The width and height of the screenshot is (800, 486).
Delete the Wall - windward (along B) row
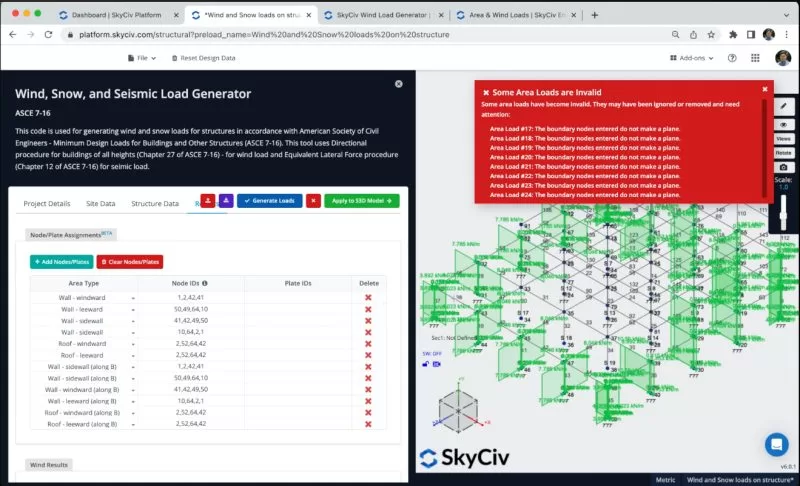click(x=368, y=390)
